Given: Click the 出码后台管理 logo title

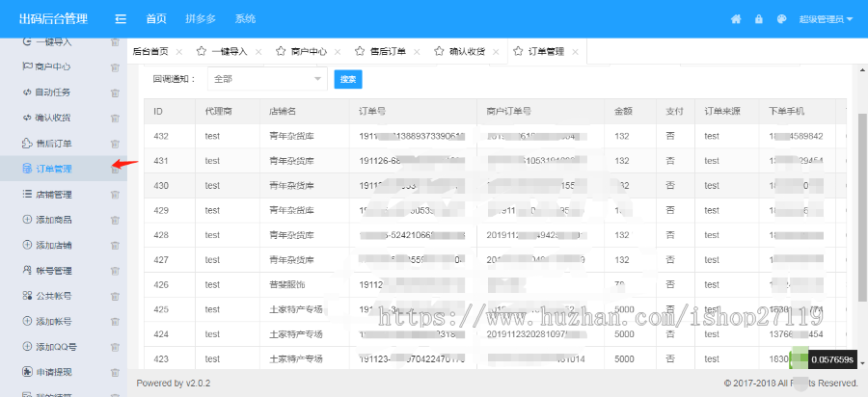Looking at the screenshot, I should tap(53, 19).
